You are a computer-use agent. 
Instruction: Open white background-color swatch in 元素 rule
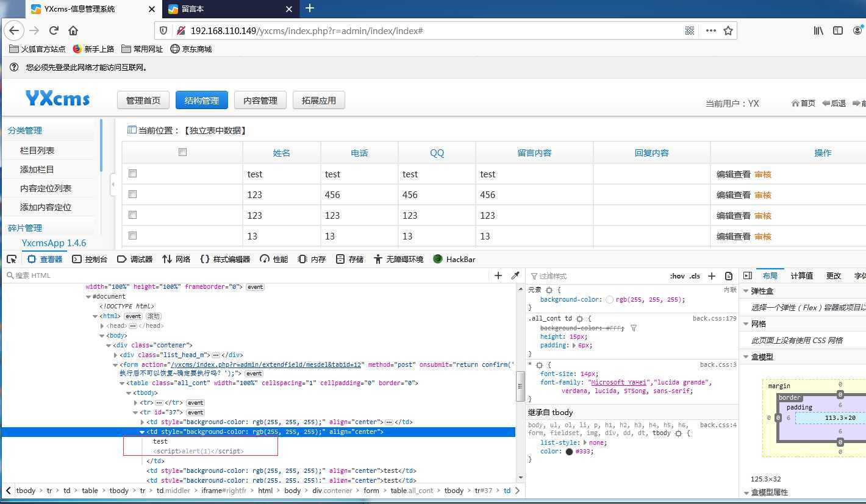coord(610,299)
